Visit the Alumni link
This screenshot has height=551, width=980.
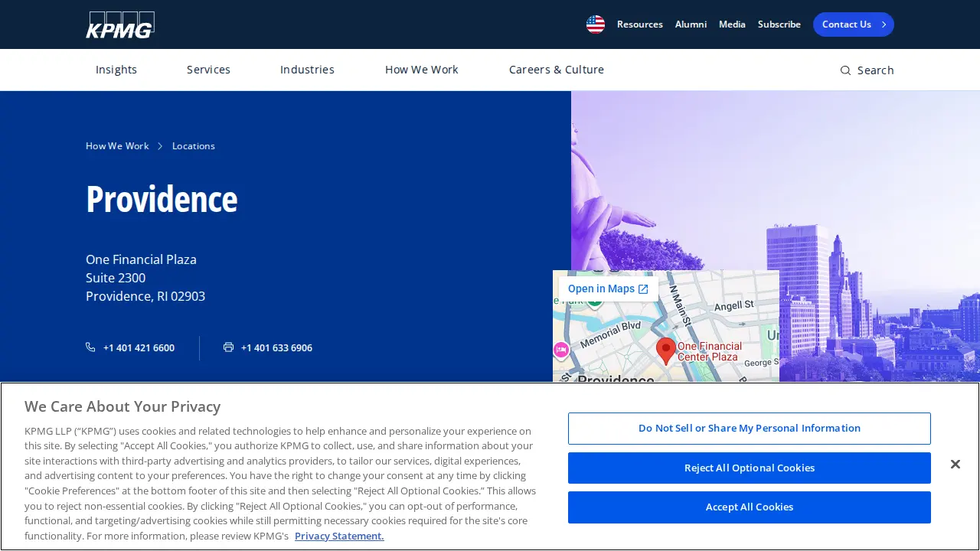[x=691, y=24]
